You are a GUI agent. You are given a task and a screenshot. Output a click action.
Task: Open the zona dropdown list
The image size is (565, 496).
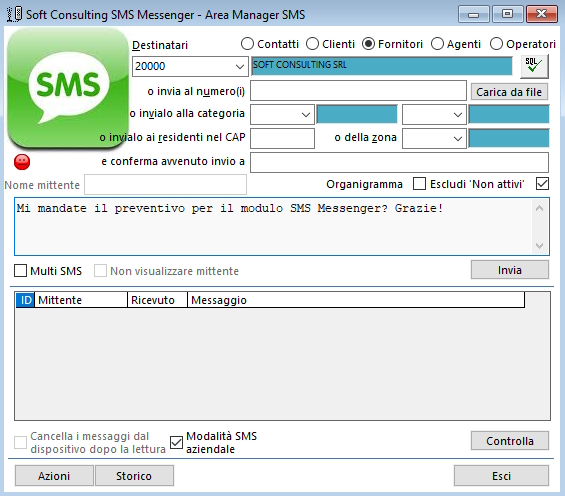click(x=434, y=139)
